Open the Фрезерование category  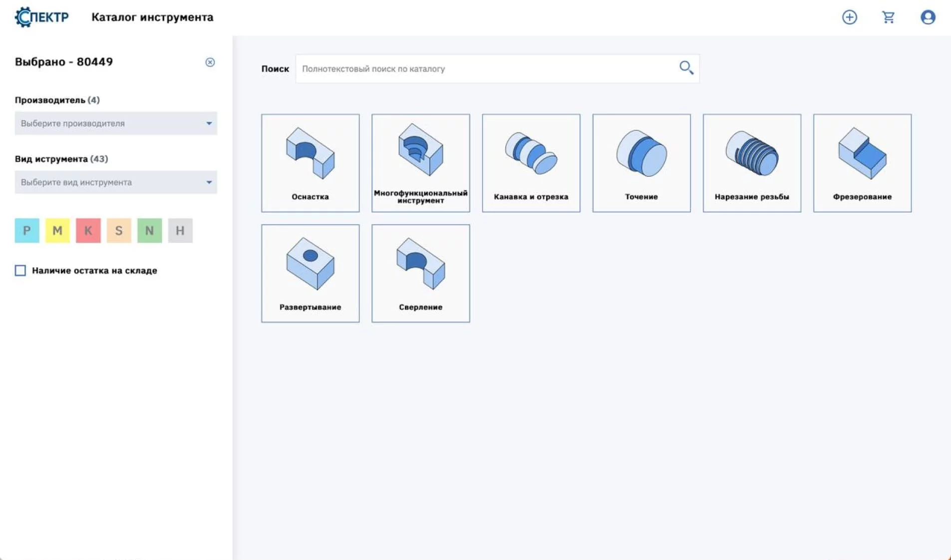pos(862,163)
